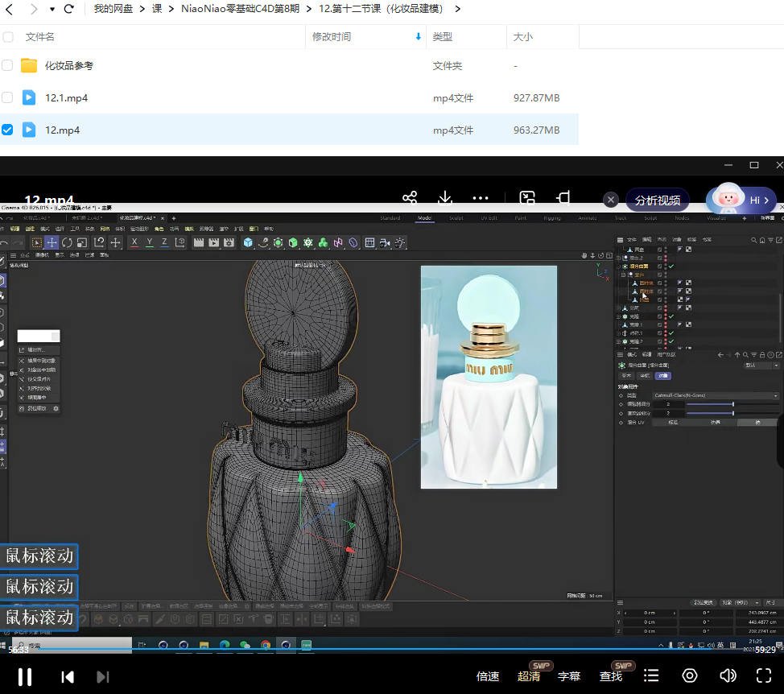Click the share icon above the video
Image resolution: width=784 pixels, height=694 pixels.
(x=410, y=198)
